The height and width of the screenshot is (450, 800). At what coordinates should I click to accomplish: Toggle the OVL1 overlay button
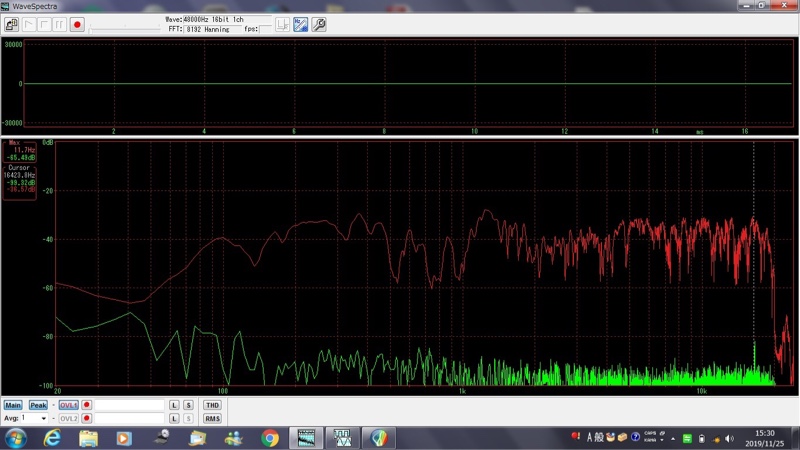click(x=68, y=405)
